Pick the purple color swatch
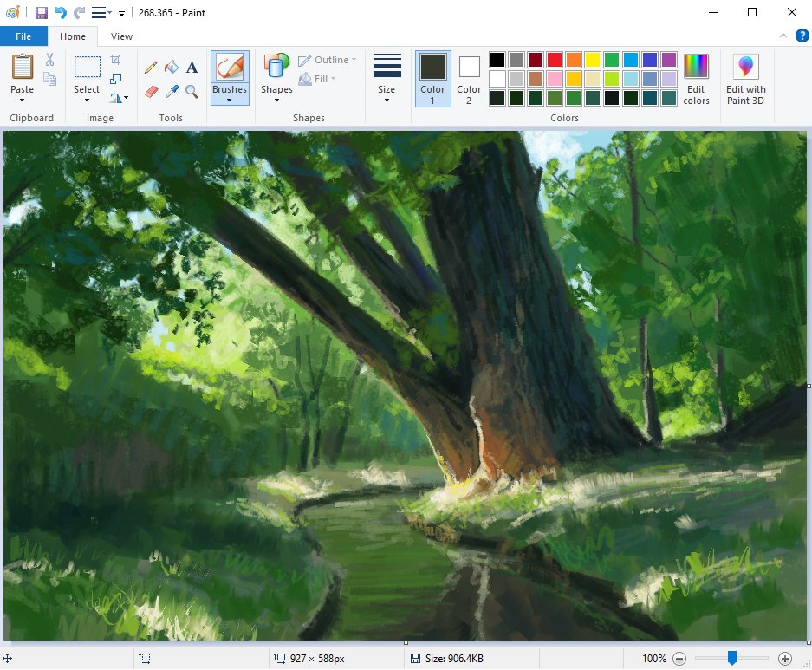The width and height of the screenshot is (812, 670). (x=669, y=60)
